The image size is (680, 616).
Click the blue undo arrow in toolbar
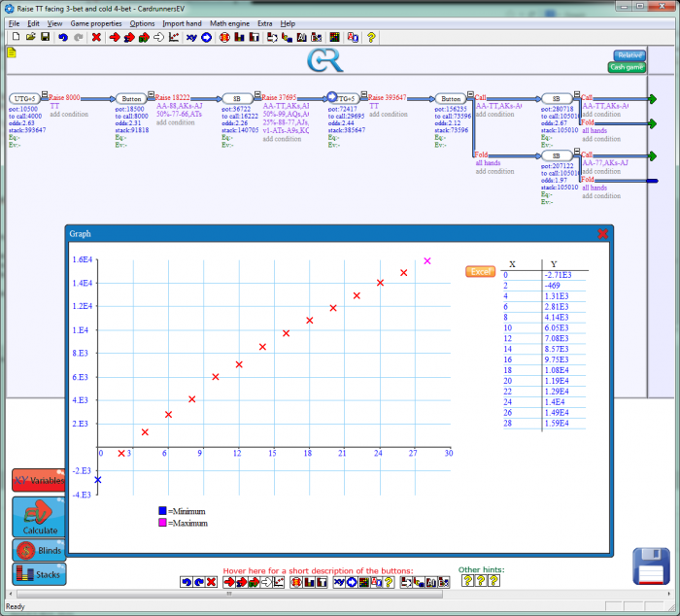pos(63,37)
